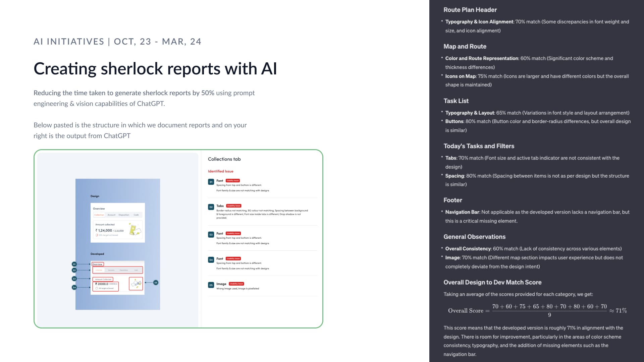
Task: Click the 'Icons on Map' bullet
Action: tap(537, 80)
